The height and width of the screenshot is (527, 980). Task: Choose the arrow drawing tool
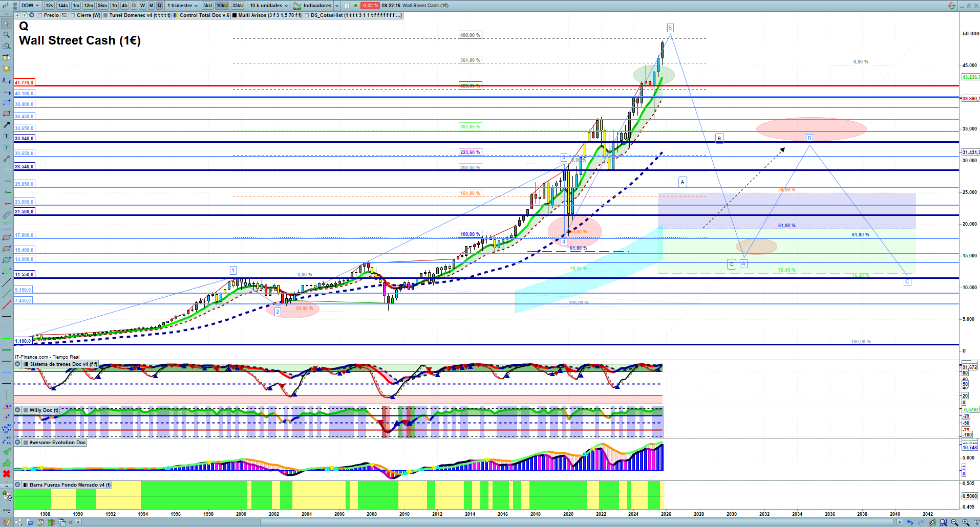[x=7, y=125]
